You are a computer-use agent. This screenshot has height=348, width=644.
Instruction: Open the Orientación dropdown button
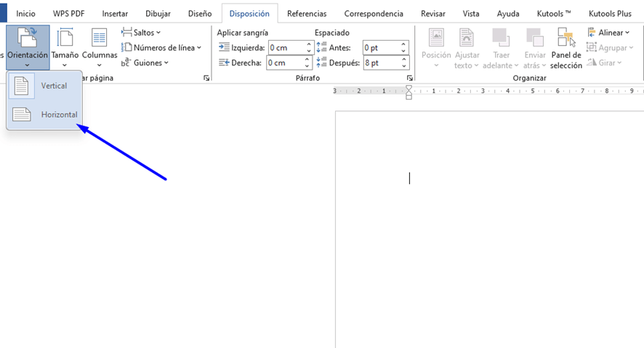point(28,47)
